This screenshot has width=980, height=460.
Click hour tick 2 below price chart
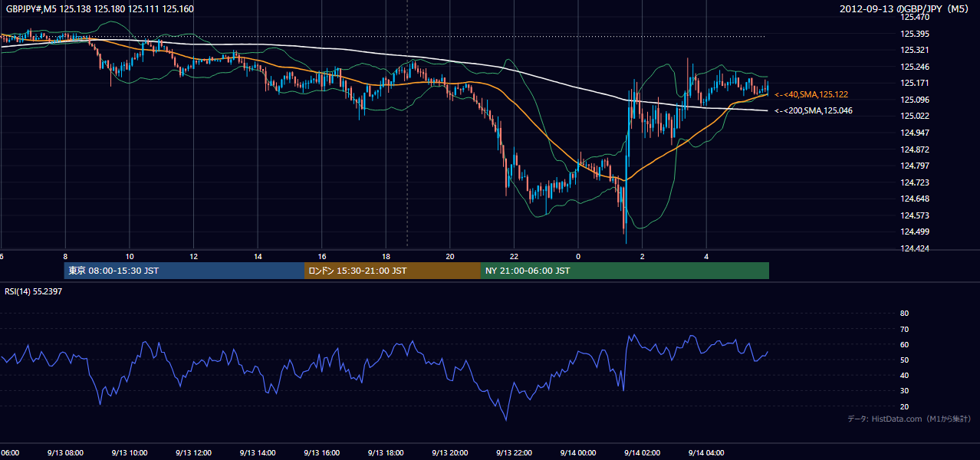643,256
